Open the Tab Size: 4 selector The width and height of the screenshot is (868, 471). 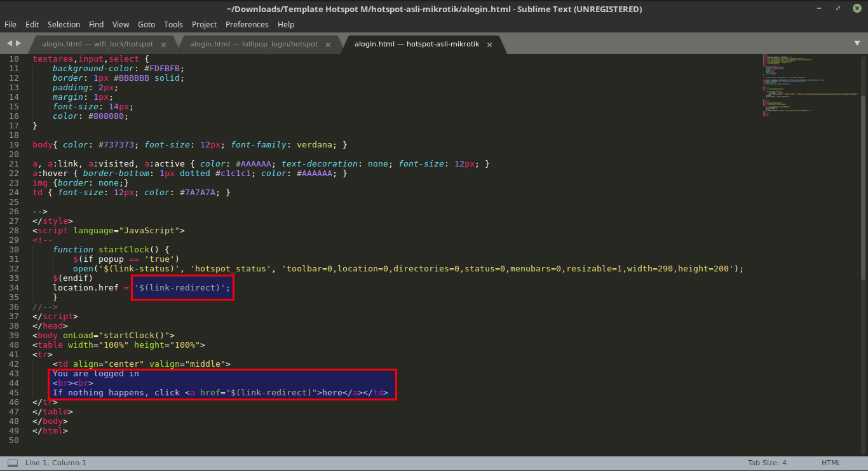click(766, 462)
